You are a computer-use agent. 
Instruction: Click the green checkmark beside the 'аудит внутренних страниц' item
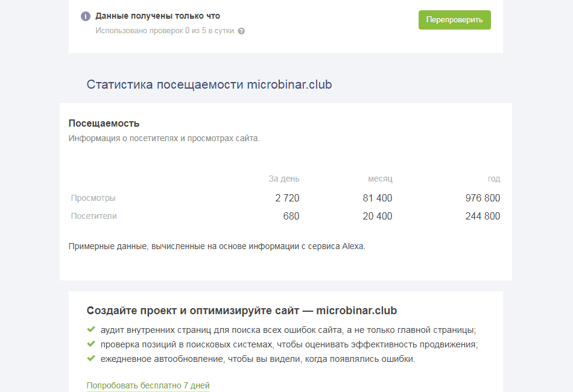tap(91, 329)
